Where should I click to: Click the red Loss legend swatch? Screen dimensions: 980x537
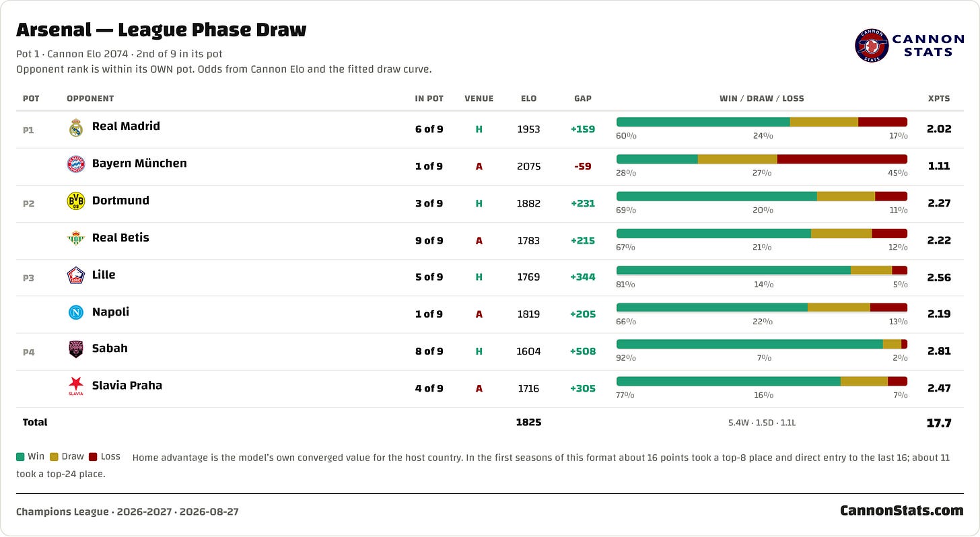[93, 457]
